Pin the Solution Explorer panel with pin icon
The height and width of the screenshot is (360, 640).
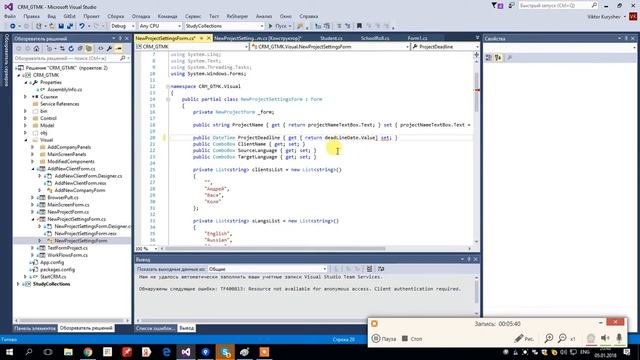tap(120, 38)
